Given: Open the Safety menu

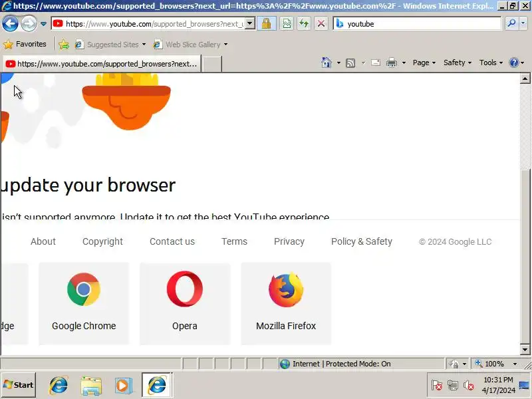Looking at the screenshot, I should click(x=458, y=63).
